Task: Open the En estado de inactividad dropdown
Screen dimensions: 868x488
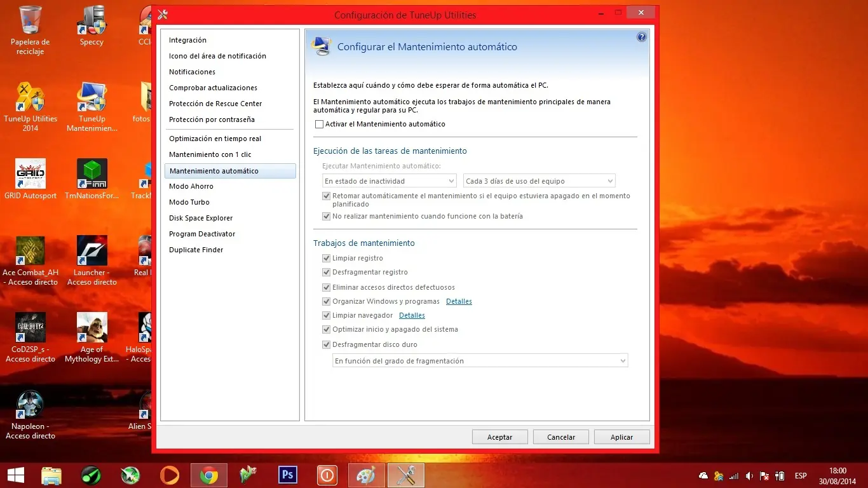Action: [390, 181]
